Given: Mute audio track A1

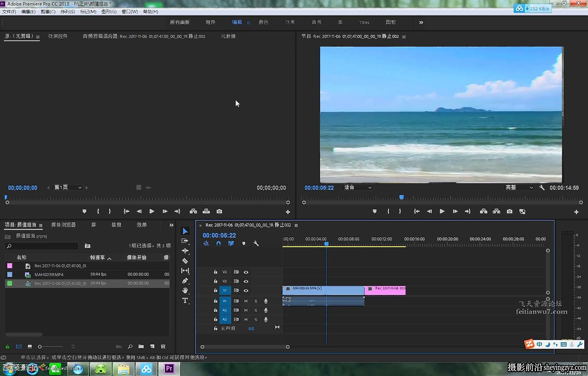Looking at the screenshot, I should pyautogui.click(x=246, y=301).
